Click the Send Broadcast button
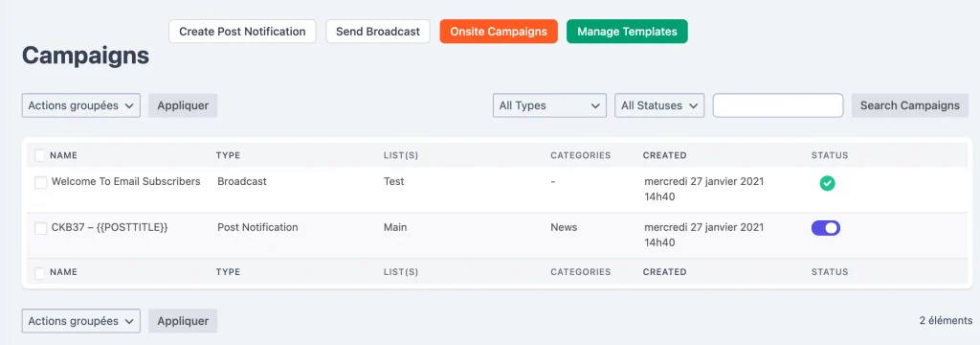Viewport: 980px width, 345px height. (x=378, y=32)
